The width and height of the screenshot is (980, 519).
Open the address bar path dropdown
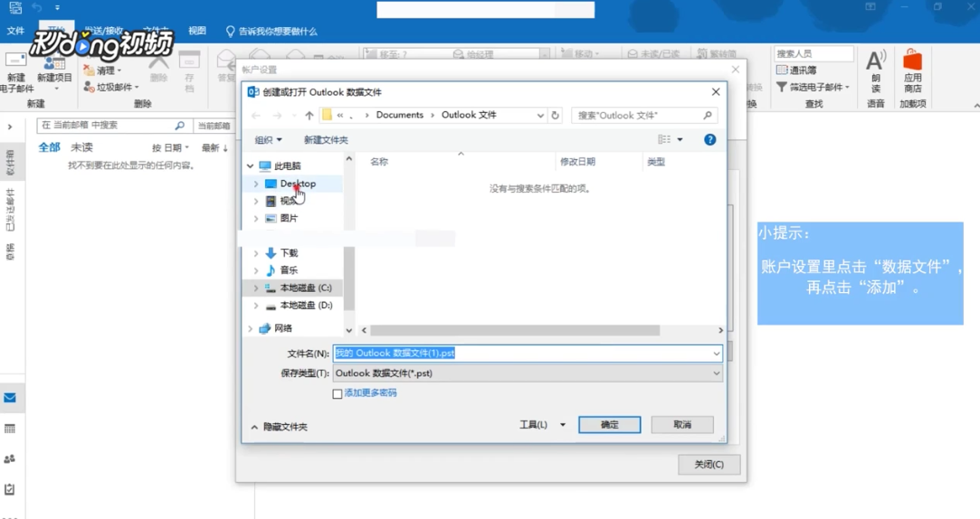point(540,116)
